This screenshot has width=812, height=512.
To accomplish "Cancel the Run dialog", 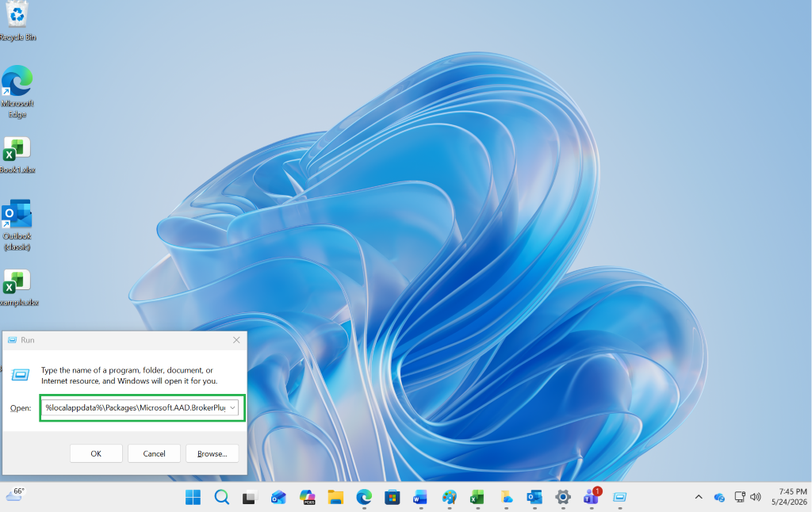I will (154, 453).
